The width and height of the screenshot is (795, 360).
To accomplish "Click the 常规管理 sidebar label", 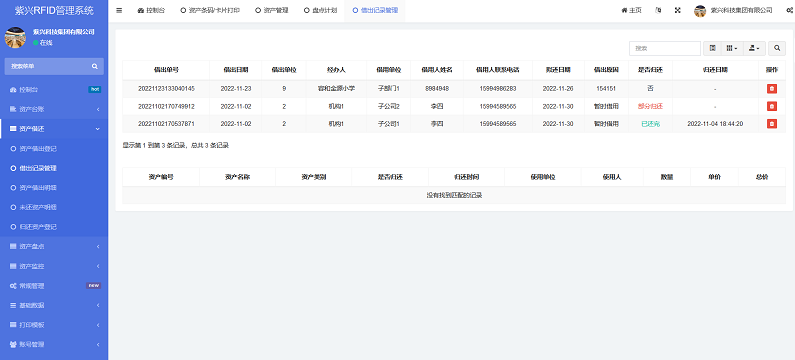I will coord(32,286).
